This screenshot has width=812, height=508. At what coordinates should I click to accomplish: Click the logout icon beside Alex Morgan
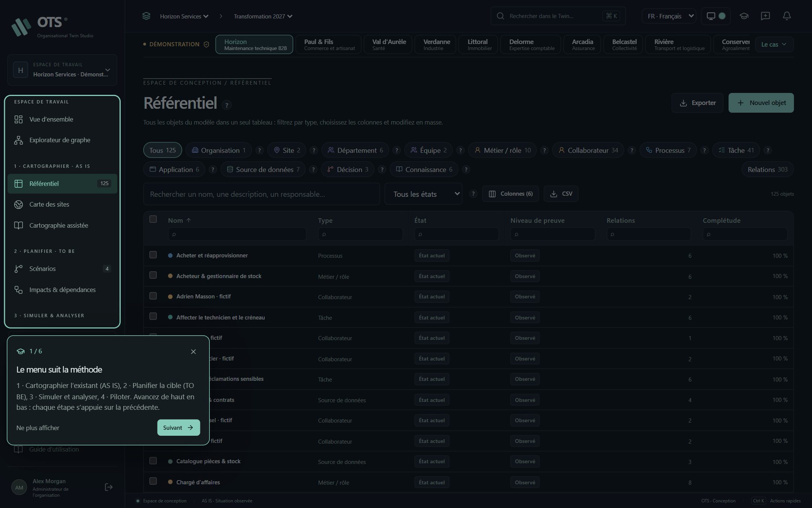pyautogui.click(x=108, y=487)
